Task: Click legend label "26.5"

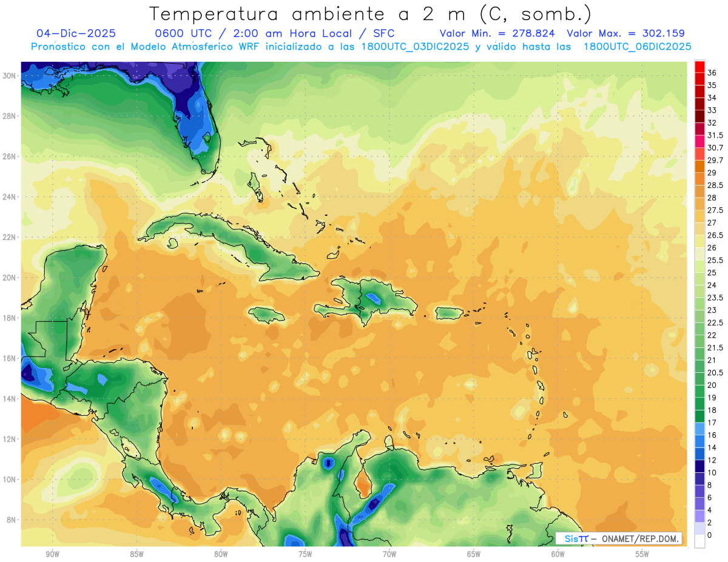Action: (x=715, y=235)
